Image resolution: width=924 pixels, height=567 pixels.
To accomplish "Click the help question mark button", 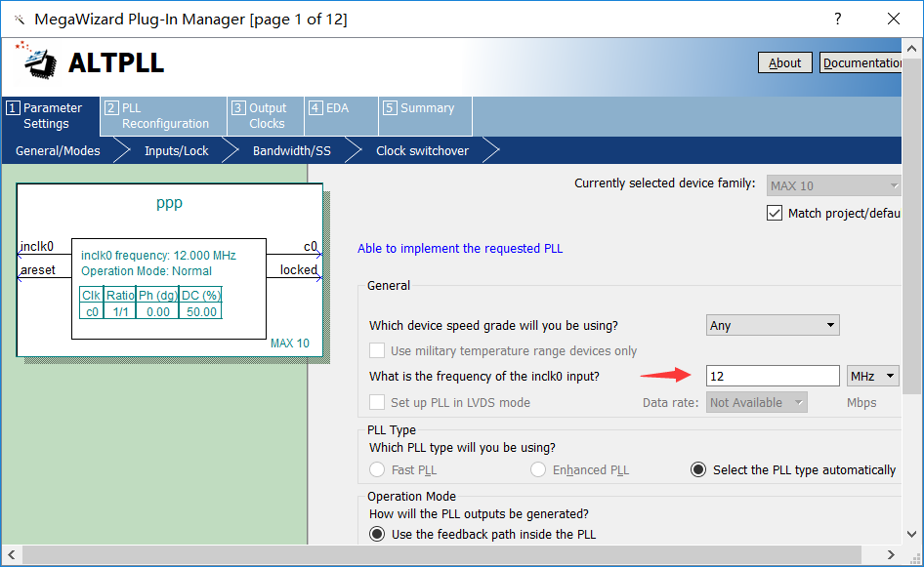I will pos(837,20).
